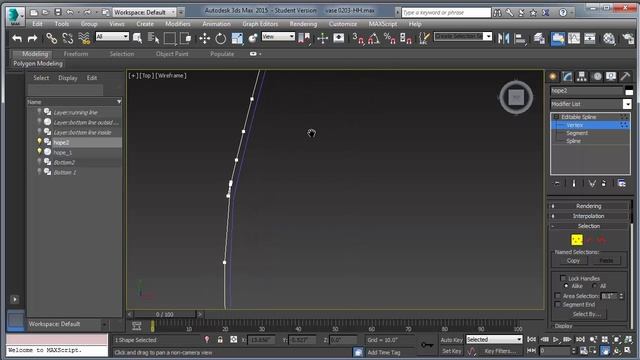Open the Selected key filter dropdown
This screenshot has width=640, height=360.
(x=494, y=340)
